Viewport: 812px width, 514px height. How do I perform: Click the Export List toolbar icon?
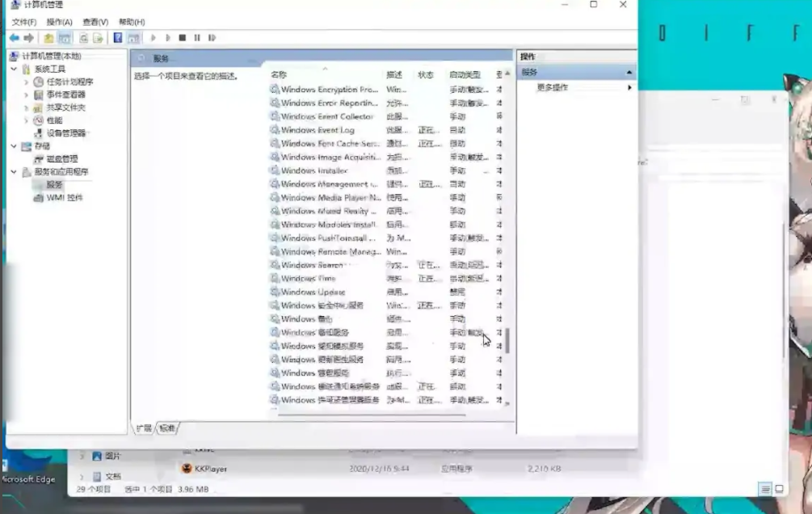(x=97, y=38)
